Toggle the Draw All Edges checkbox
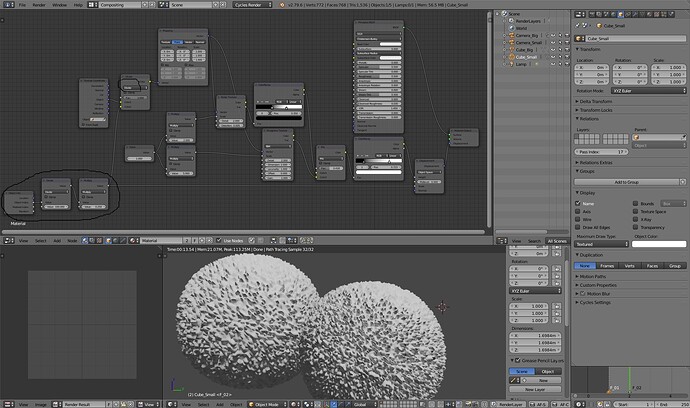 [578, 227]
